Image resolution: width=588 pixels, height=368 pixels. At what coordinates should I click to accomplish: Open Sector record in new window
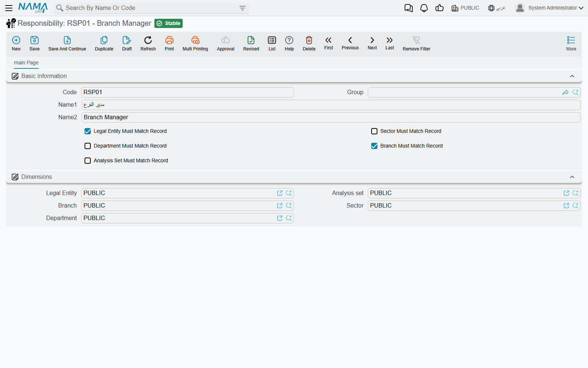pyautogui.click(x=566, y=206)
